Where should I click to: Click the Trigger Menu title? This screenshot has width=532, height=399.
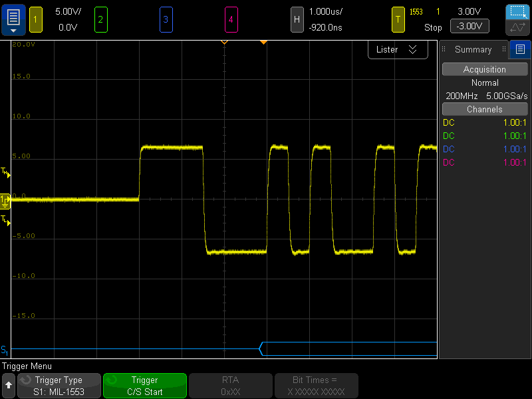click(27, 366)
